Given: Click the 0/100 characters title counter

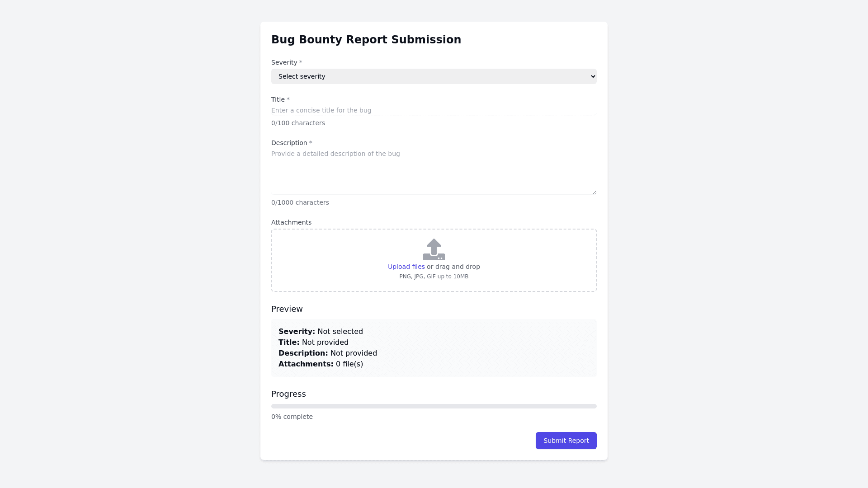Looking at the screenshot, I should click(x=298, y=123).
